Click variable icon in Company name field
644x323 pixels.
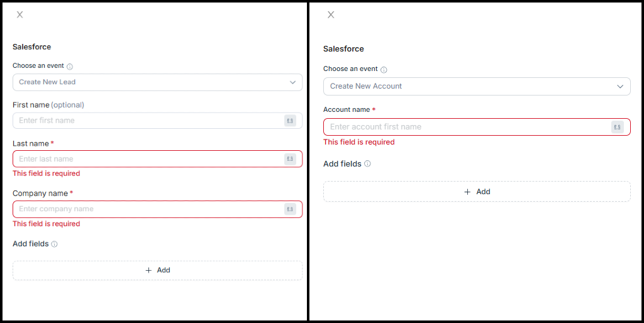[x=290, y=209]
